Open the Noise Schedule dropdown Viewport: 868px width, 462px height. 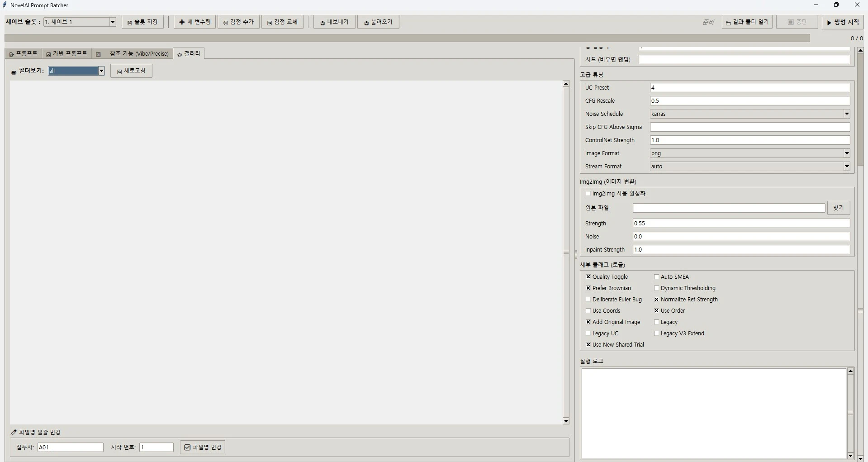[846, 114]
